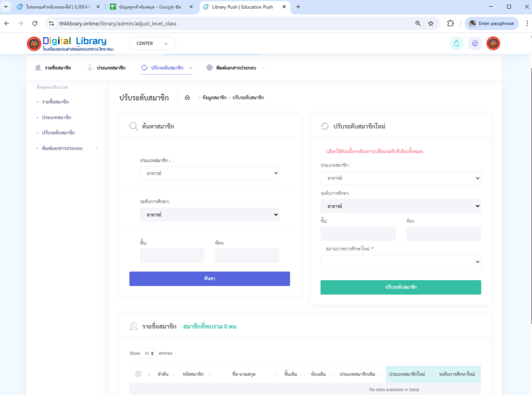Open the user profile avatar at top right
The height and width of the screenshot is (395, 532).
pyautogui.click(x=493, y=44)
